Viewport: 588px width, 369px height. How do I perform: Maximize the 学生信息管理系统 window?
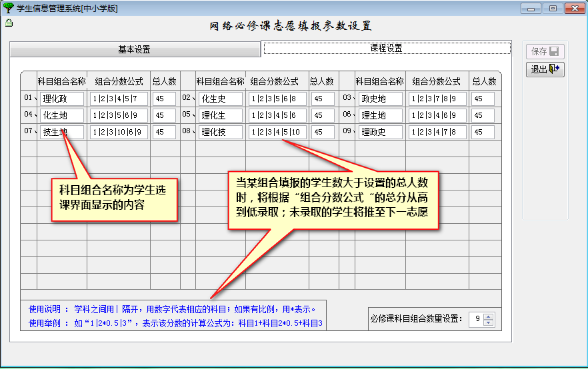coord(553,8)
